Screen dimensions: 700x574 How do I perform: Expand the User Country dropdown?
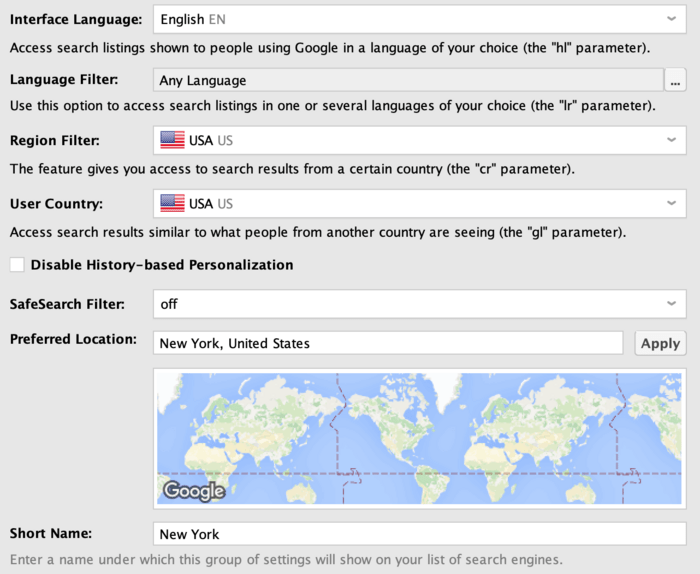tap(420, 204)
